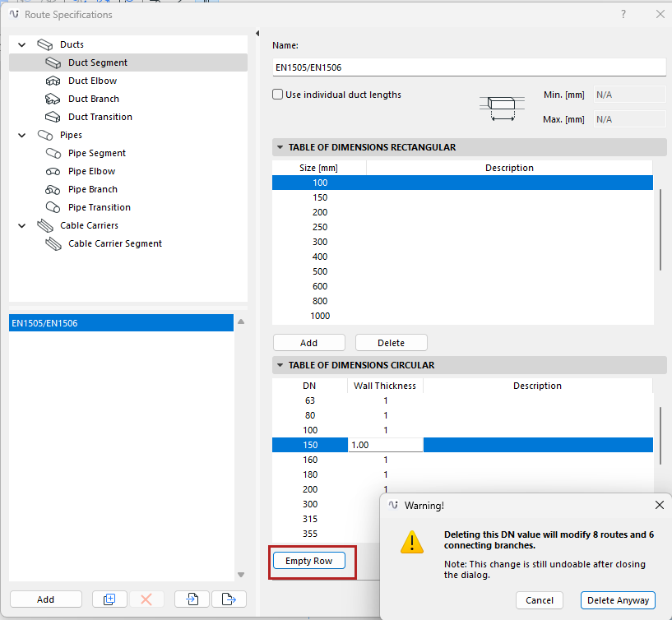Click Wall Thickness column header

(x=385, y=386)
